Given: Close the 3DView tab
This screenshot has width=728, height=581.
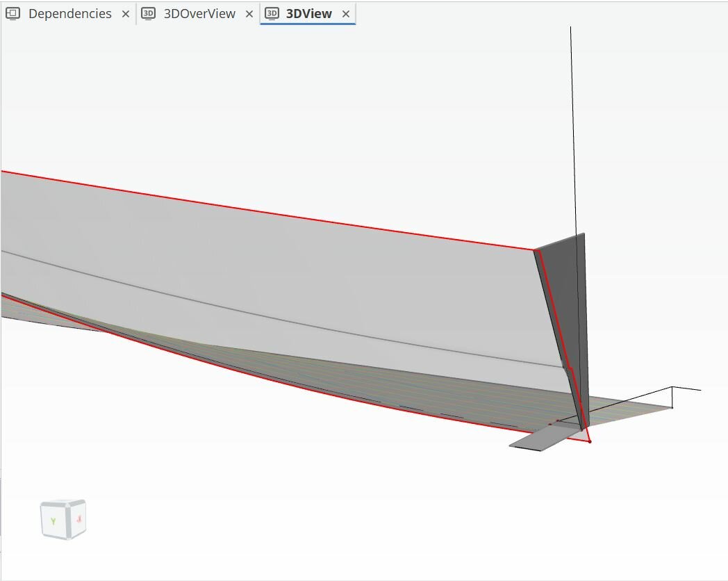Looking at the screenshot, I should (346, 15).
